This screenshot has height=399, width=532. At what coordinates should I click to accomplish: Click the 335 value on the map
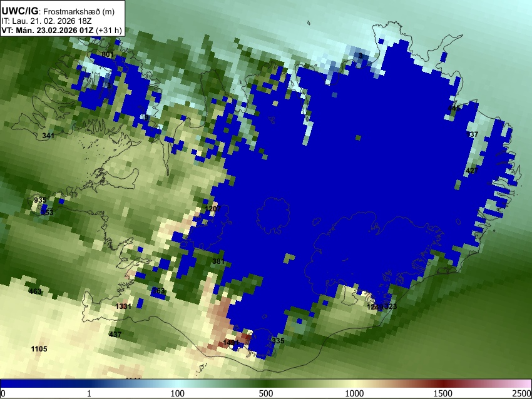(278, 341)
